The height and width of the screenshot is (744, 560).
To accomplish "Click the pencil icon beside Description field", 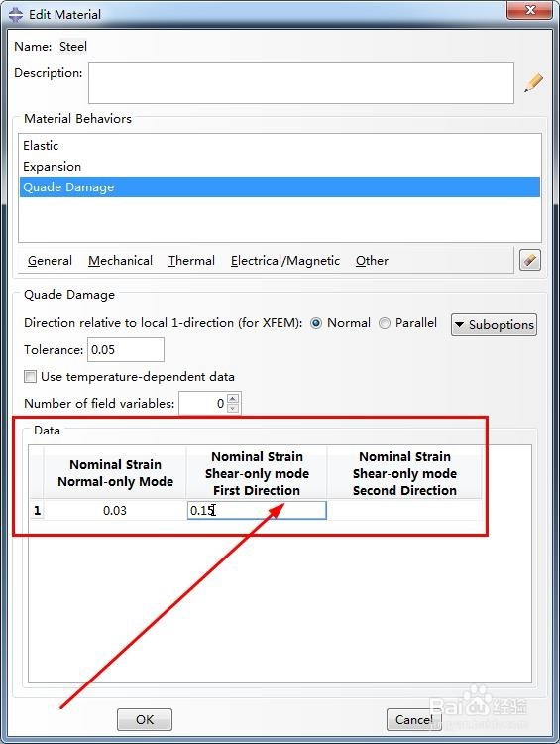I will click(533, 83).
